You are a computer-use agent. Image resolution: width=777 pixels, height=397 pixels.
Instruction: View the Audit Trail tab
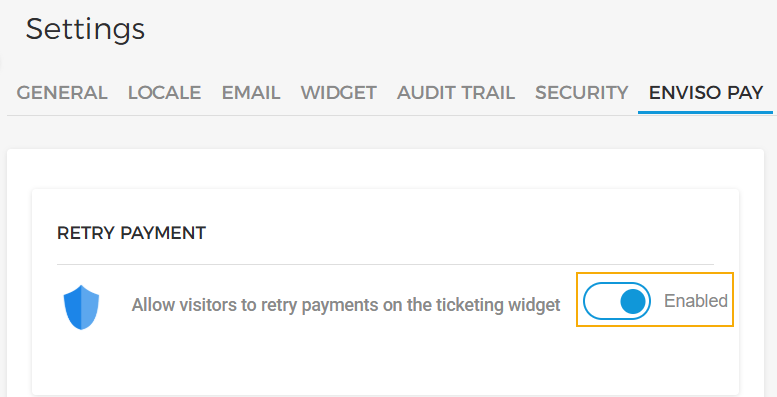455,93
